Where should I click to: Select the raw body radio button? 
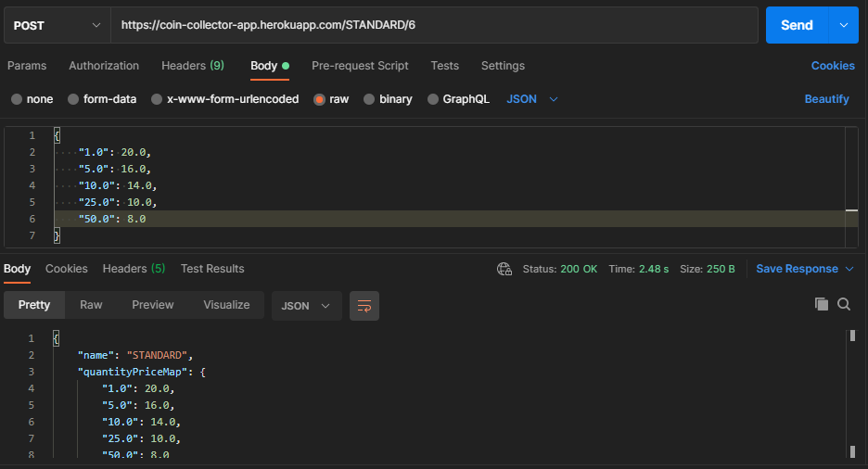click(319, 99)
